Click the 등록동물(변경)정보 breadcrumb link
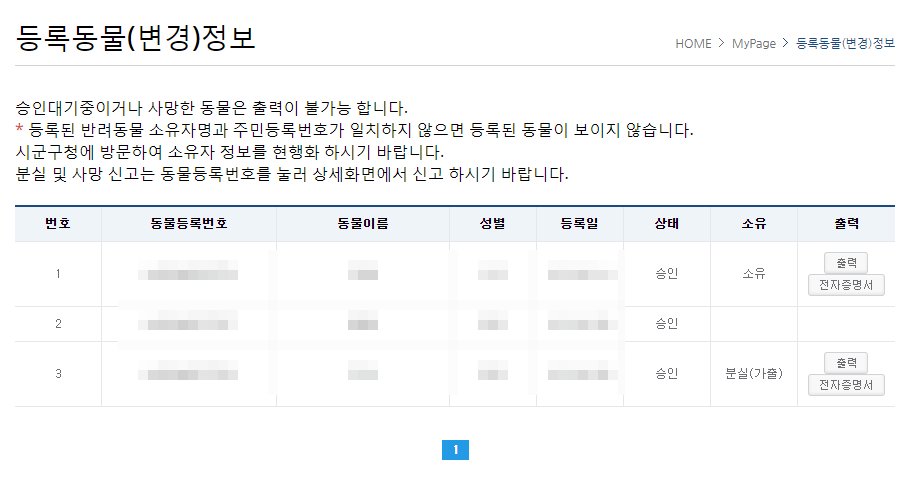 pyautogui.click(x=845, y=43)
